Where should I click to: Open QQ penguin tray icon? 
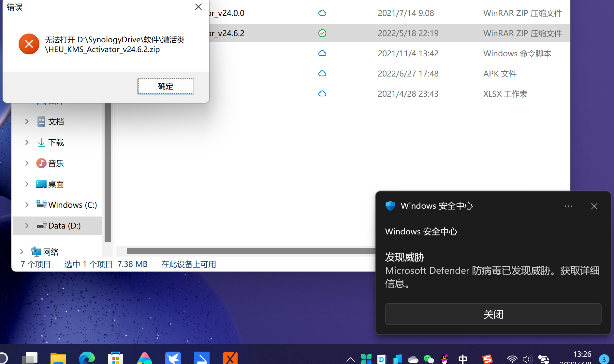(445, 359)
